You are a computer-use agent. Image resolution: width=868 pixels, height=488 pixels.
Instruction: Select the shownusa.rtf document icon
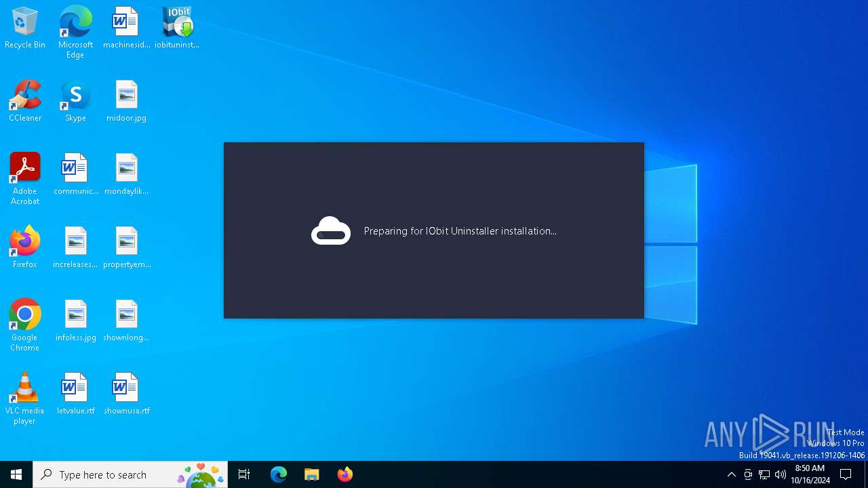click(x=126, y=394)
